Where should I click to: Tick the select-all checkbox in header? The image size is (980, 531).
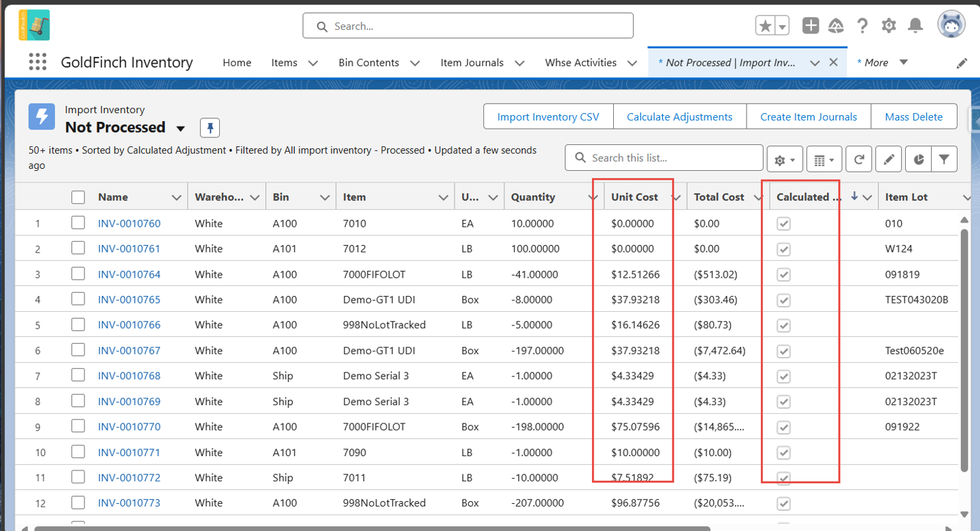pyautogui.click(x=78, y=197)
